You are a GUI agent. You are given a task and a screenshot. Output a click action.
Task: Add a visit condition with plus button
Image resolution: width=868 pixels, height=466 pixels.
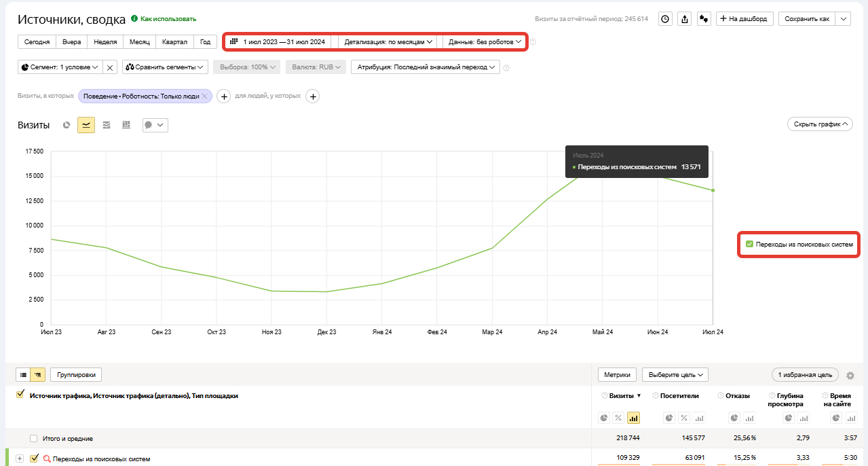click(x=224, y=96)
